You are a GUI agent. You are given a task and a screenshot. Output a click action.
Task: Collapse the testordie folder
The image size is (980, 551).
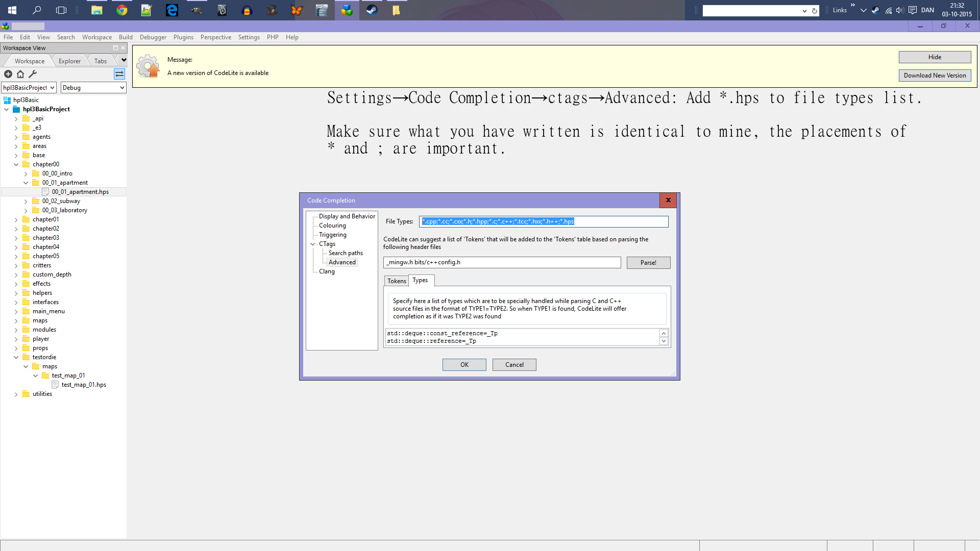(x=16, y=357)
